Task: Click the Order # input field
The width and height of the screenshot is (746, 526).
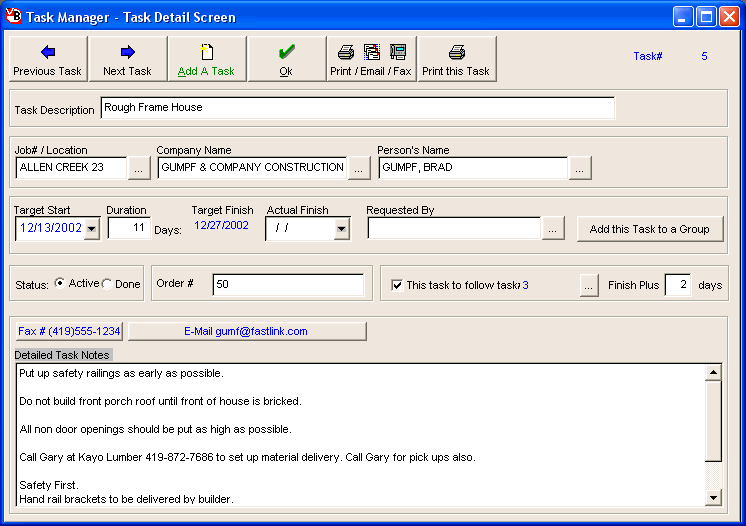Action: (x=288, y=285)
